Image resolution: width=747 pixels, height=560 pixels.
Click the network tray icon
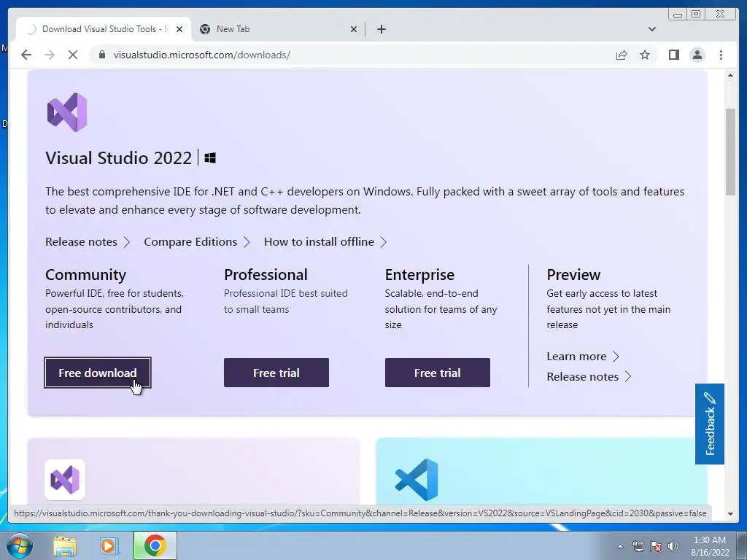pyautogui.click(x=638, y=546)
